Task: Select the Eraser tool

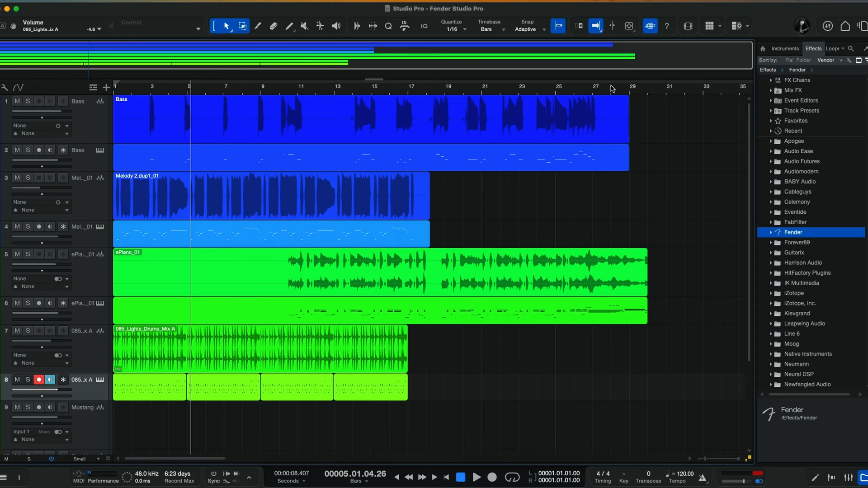Action: [x=274, y=26]
